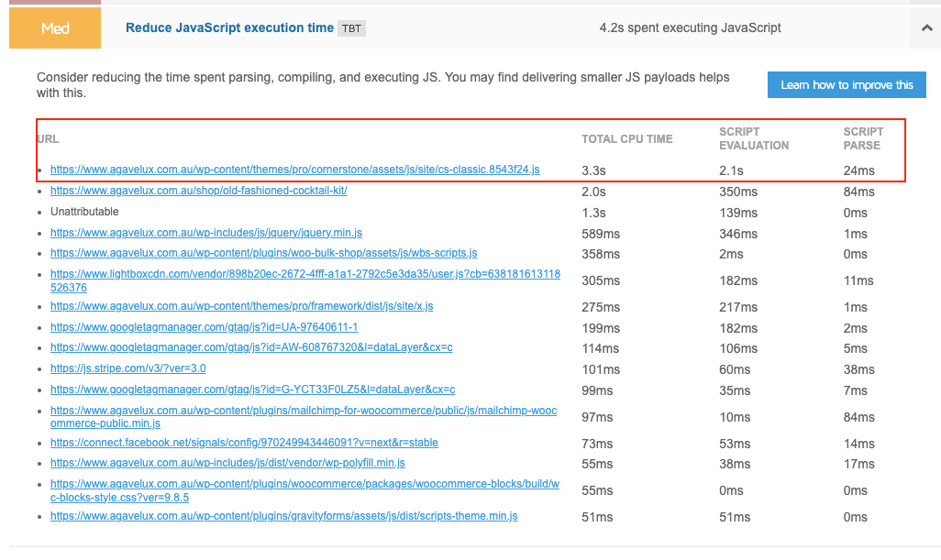The image size is (941, 560).
Task: Open the framework x.js script link
Action: pyautogui.click(x=241, y=306)
